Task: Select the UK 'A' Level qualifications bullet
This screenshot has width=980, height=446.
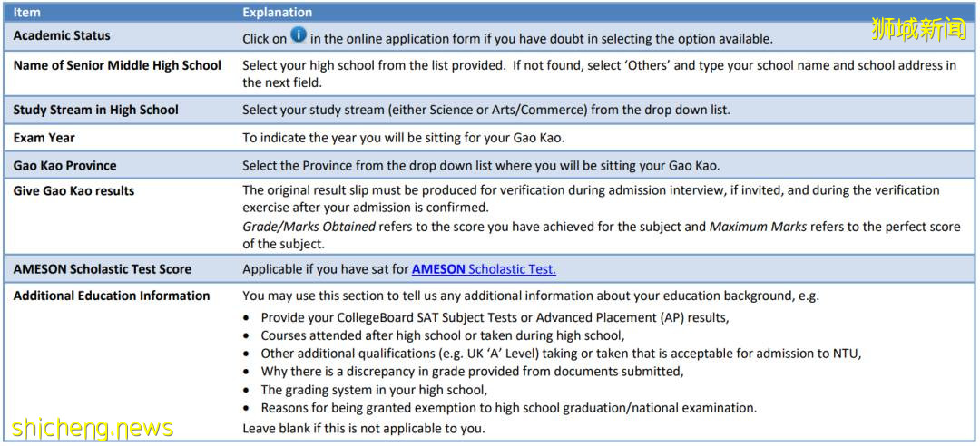Action: [x=560, y=354]
